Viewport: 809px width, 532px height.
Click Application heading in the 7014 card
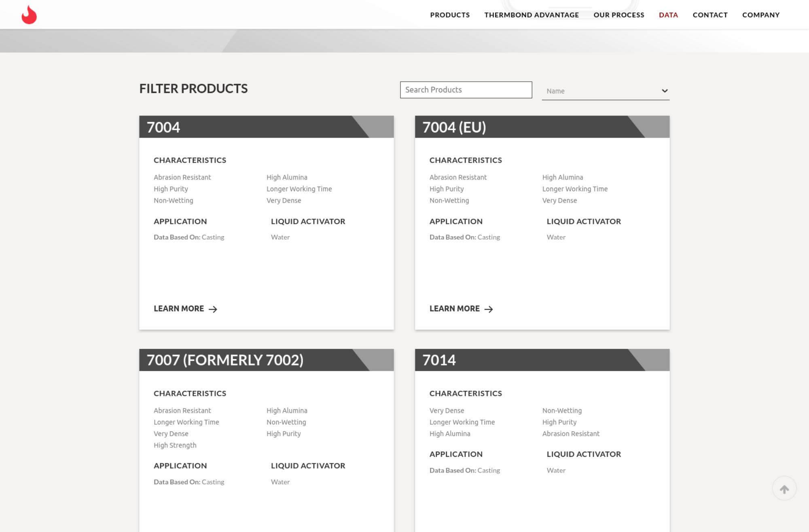tap(456, 454)
